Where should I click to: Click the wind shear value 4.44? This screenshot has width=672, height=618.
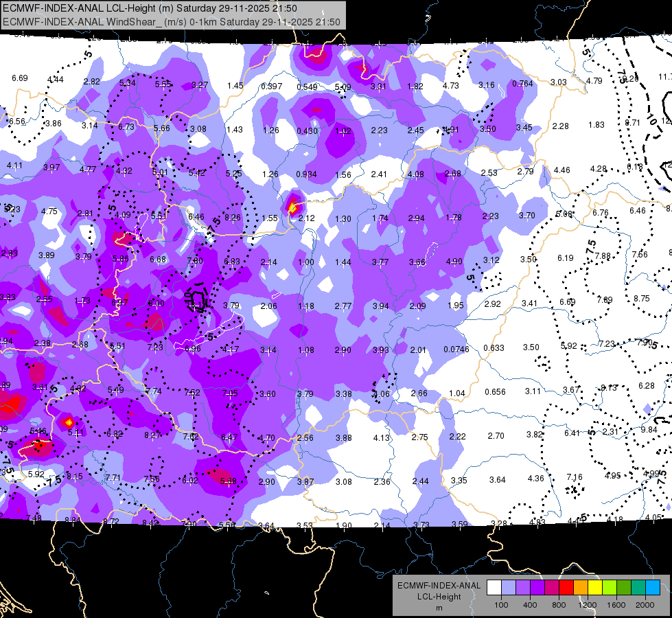point(56,80)
